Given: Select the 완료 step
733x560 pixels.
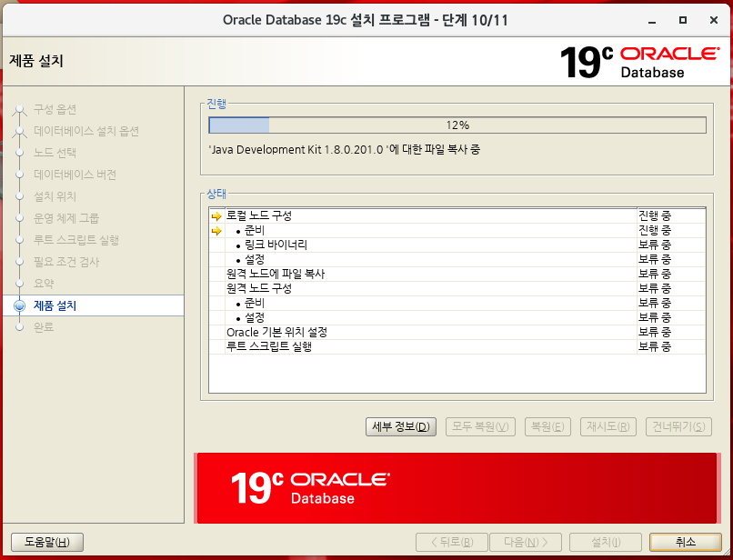Looking at the screenshot, I should pos(44,327).
